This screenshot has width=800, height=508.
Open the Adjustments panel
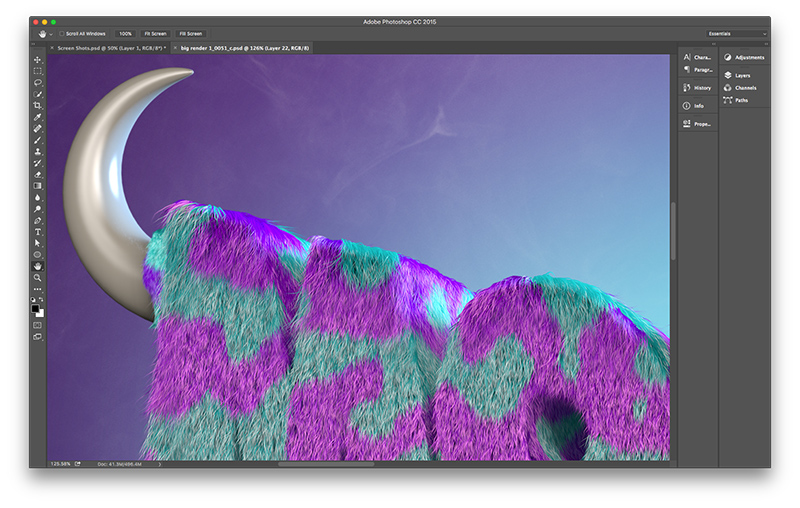pos(743,57)
